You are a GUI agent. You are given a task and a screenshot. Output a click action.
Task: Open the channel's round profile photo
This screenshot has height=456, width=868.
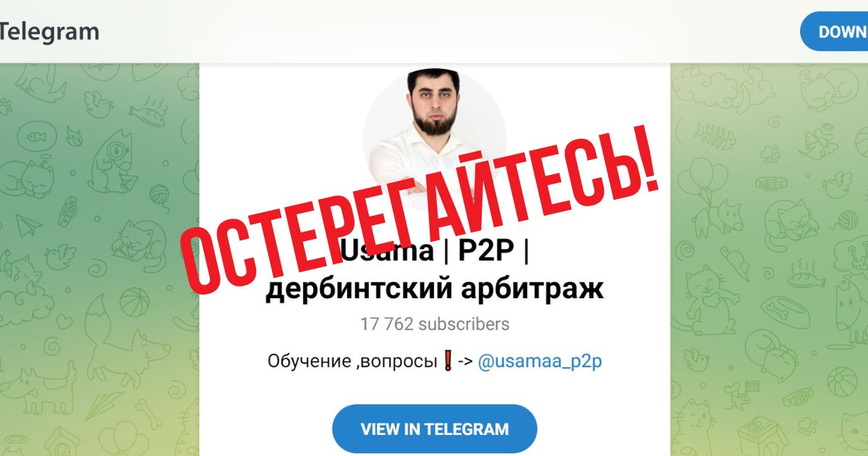(434, 139)
